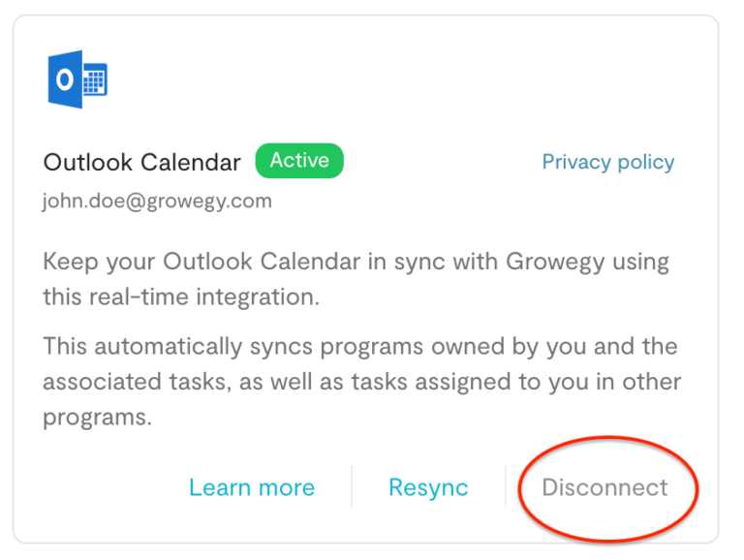Click the calendar grid on the Outlook logo
This screenshot has width=744, height=560.
pos(94,80)
